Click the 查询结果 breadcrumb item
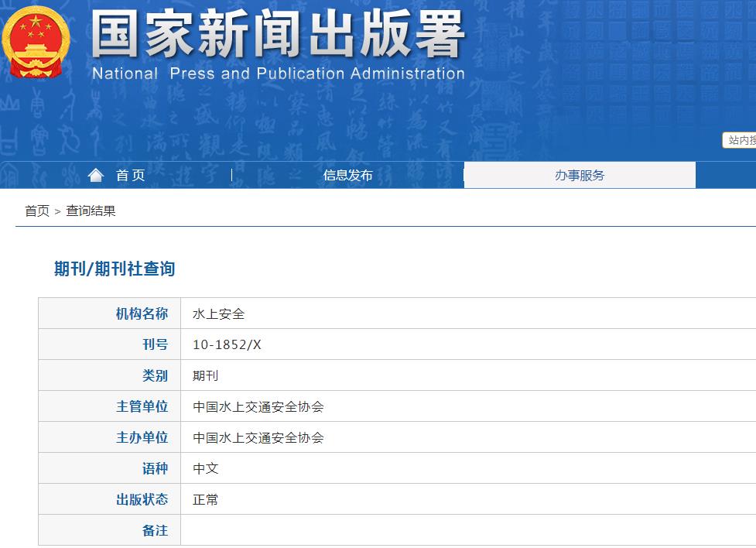The image size is (756, 548). tap(91, 211)
